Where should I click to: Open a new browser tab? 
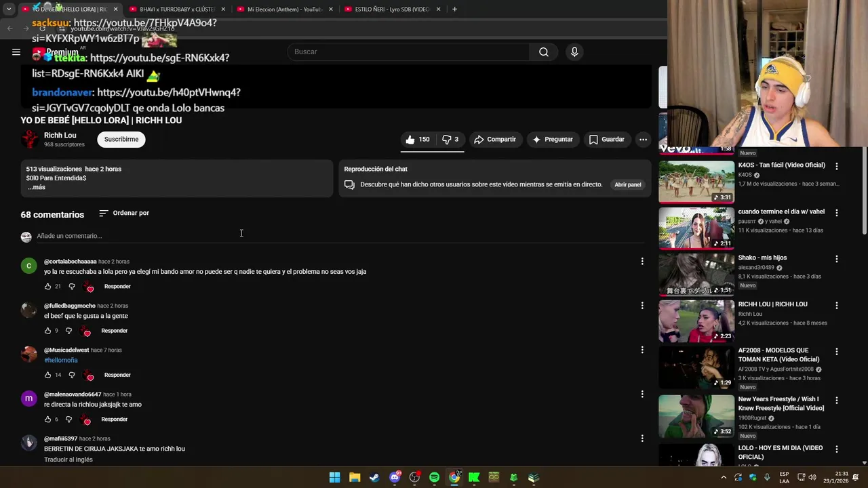pyautogui.click(x=454, y=9)
